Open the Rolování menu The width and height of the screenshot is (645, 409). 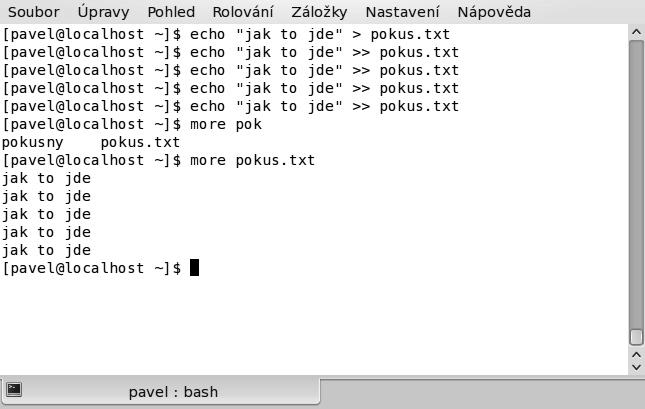[x=243, y=12]
